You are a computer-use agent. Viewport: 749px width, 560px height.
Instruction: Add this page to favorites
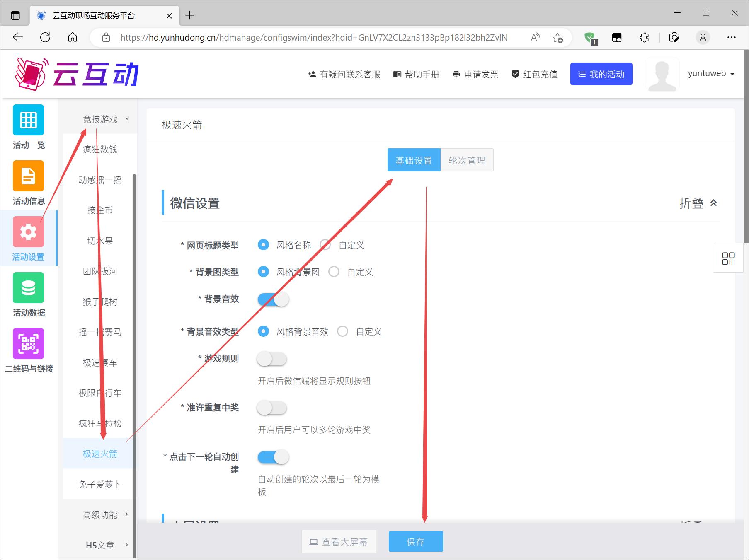point(558,38)
